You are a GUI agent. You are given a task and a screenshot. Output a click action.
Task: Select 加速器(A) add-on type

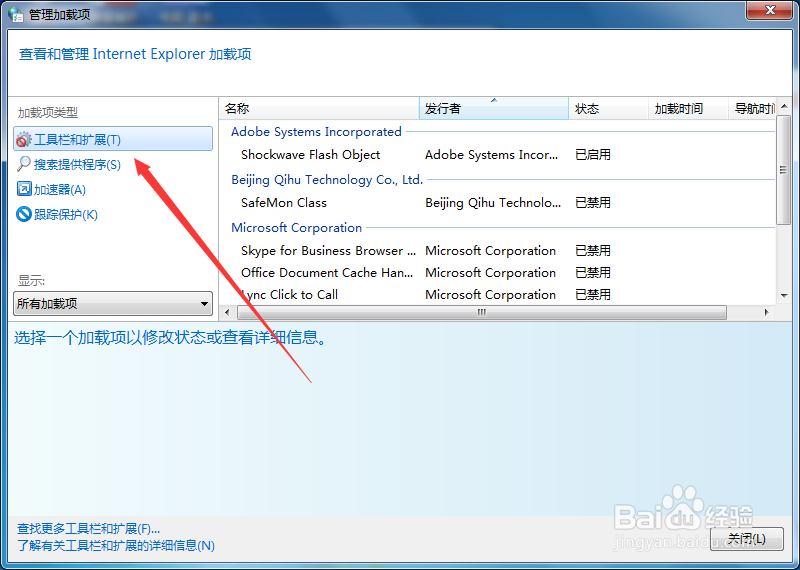click(x=60, y=189)
